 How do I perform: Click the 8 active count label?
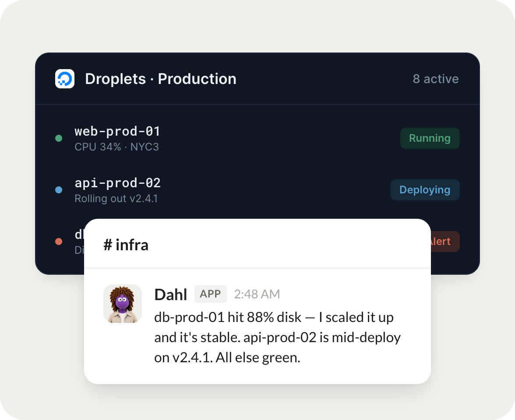tap(435, 79)
